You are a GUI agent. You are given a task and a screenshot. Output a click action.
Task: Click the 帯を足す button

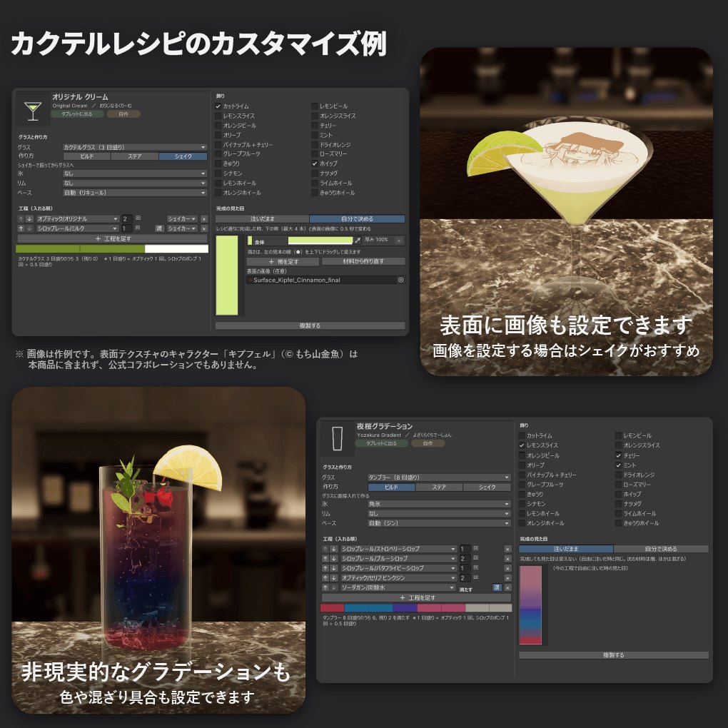[283, 261]
